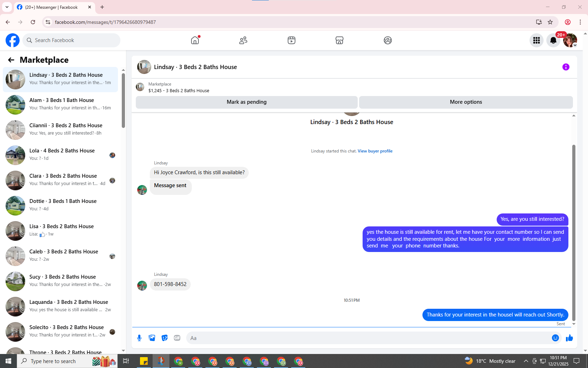Click Mark as pending button
Viewport: 588px width, 368px height.
[247, 102]
